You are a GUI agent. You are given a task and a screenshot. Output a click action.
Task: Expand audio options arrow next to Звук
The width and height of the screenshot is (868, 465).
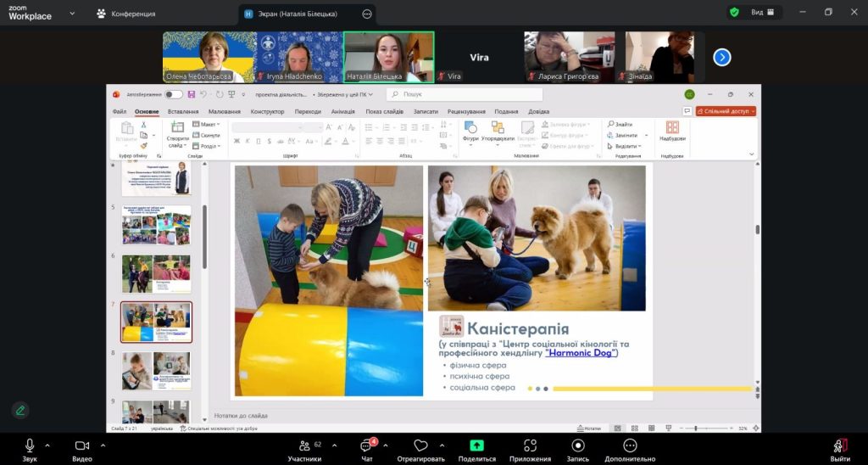[x=47, y=445]
